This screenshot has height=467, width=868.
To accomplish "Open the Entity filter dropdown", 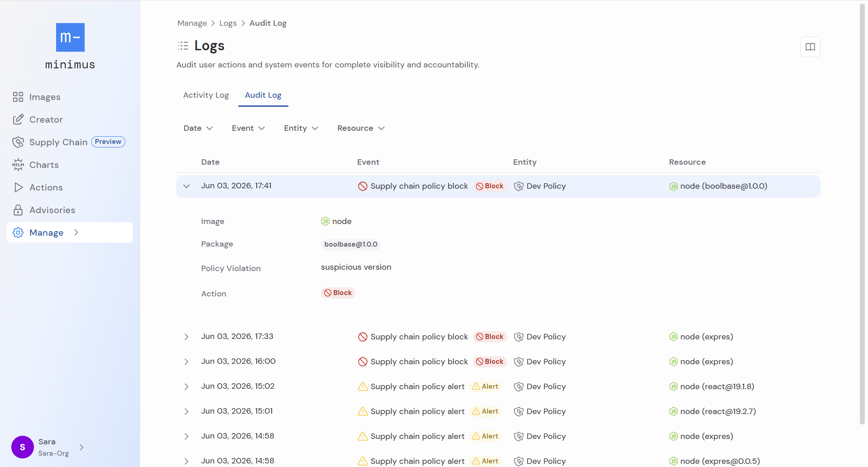I will pos(301,128).
